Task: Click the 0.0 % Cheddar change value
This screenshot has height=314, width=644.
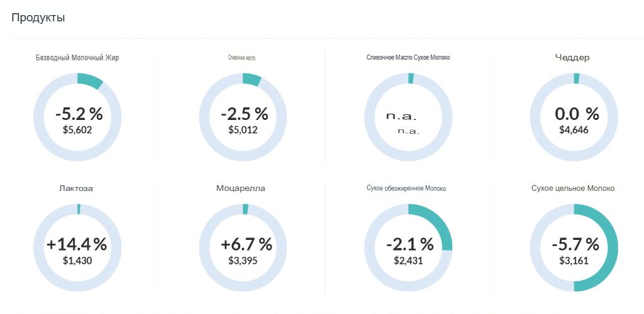Action: click(577, 114)
